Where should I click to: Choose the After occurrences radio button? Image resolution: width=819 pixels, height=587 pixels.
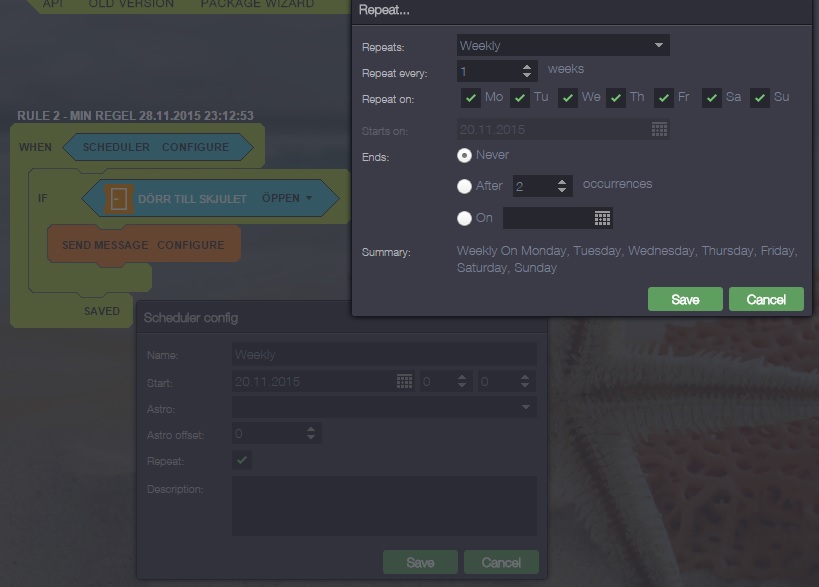coord(464,186)
